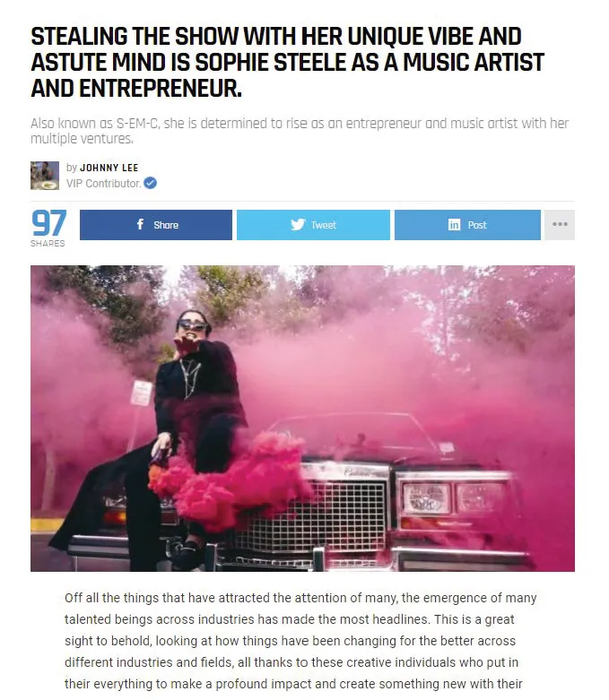Click the VIP Contributor label
This screenshot has width=609, height=700.
tap(104, 184)
